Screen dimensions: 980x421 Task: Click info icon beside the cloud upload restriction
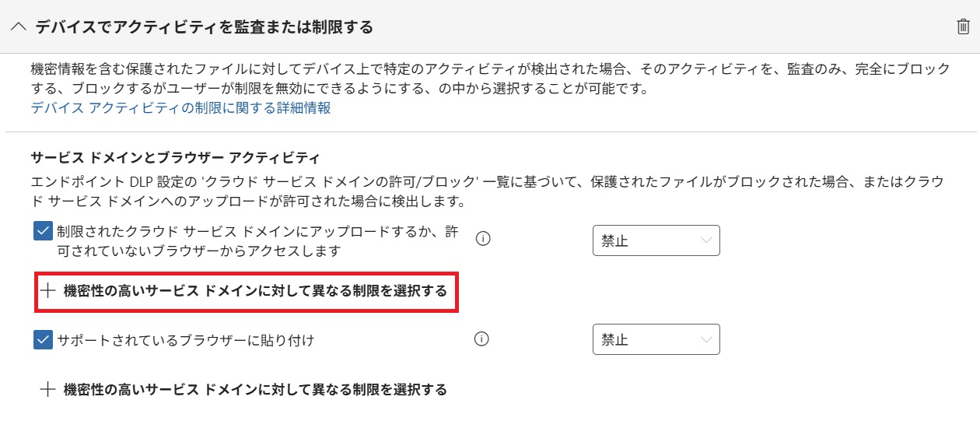coord(482,240)
